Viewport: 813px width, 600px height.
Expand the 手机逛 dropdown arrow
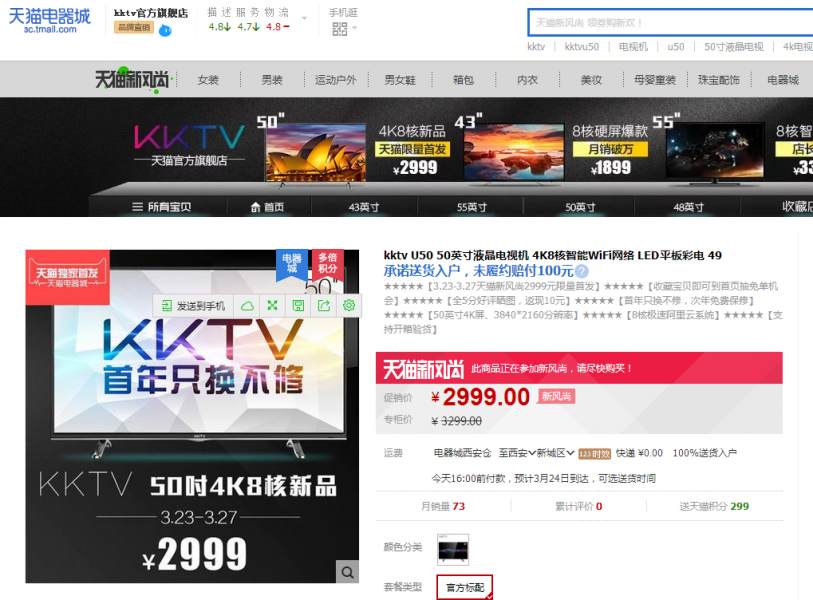pos(355,28)
